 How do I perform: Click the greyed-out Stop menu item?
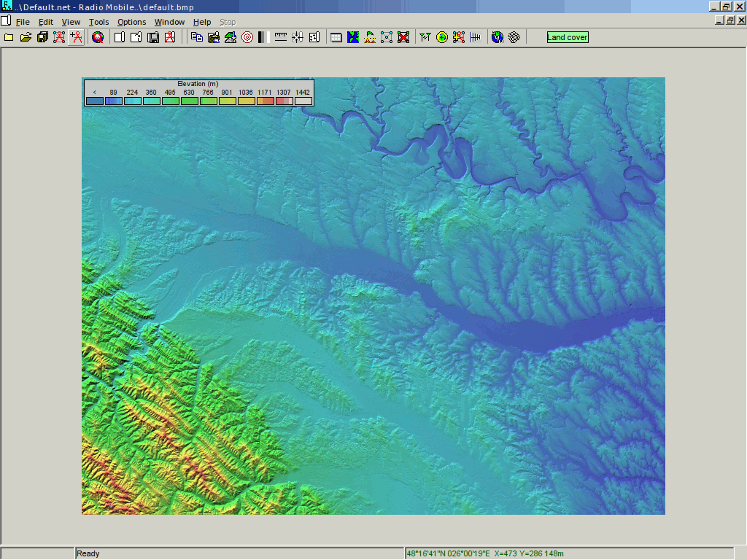(x=228, y=22)
